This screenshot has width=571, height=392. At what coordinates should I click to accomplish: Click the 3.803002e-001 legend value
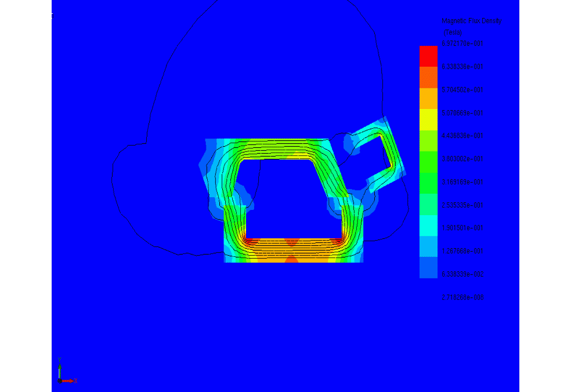tap(462, 159)
